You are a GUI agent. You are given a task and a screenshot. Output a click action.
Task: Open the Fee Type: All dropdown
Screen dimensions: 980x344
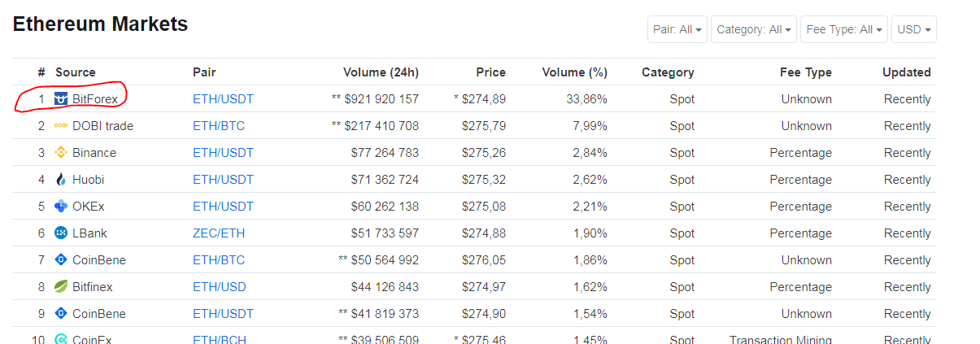point(844,29)
